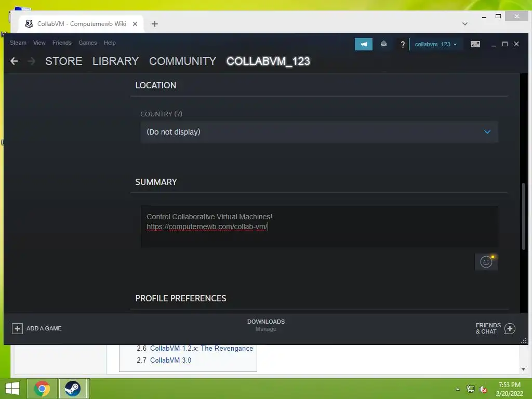
Task: Open wiki link CollabVM 3.0
Action: click(170, 361)
